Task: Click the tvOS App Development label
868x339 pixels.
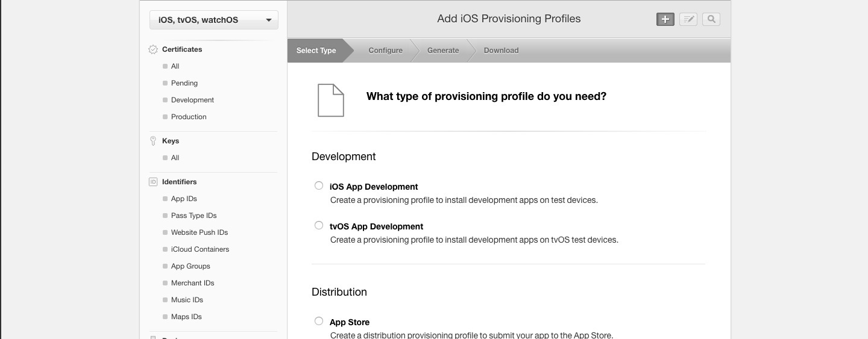Action: (x=377, y=226)
